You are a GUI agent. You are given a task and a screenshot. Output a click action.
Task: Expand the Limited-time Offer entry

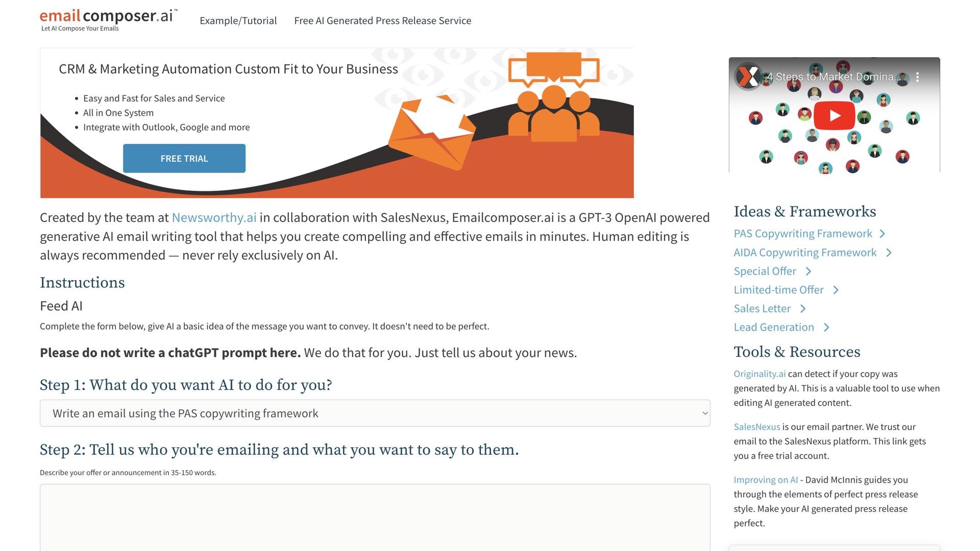pos(778,290)
